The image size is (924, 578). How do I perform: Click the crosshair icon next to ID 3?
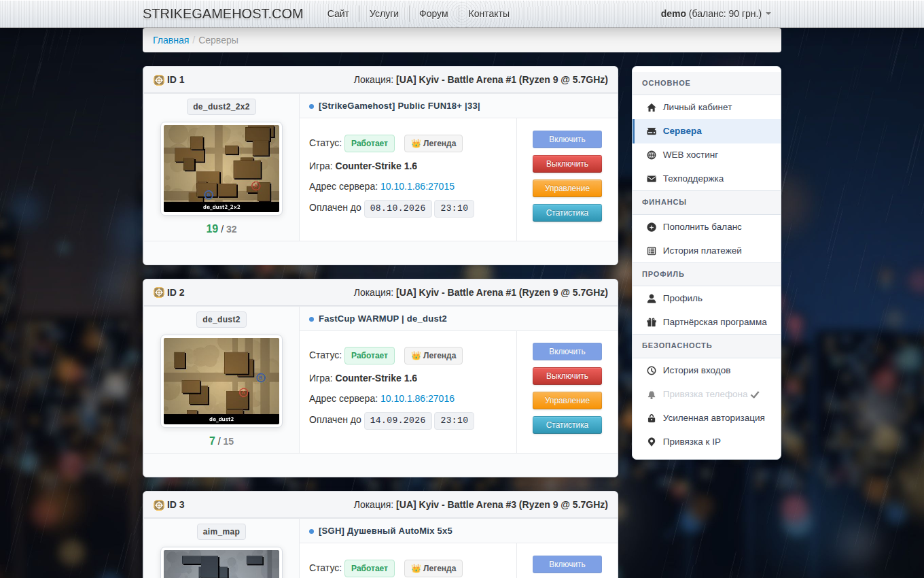(159, 505)
